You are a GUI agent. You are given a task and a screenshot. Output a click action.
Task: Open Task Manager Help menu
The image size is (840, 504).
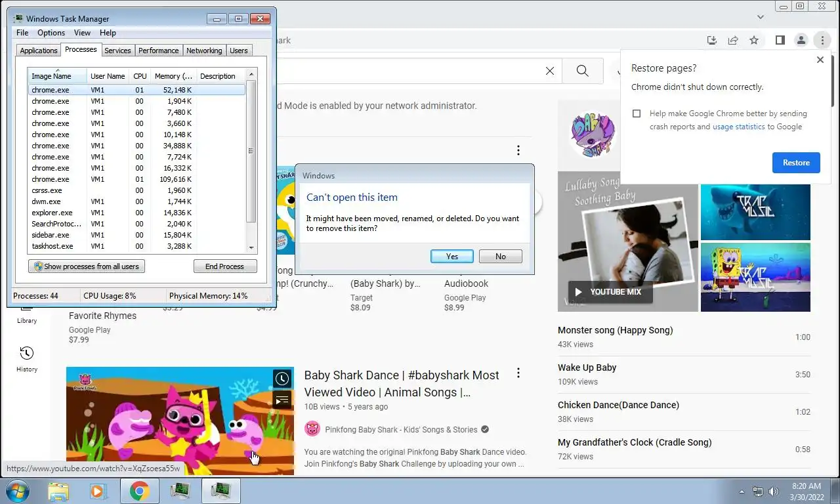[x=108, y=33]
